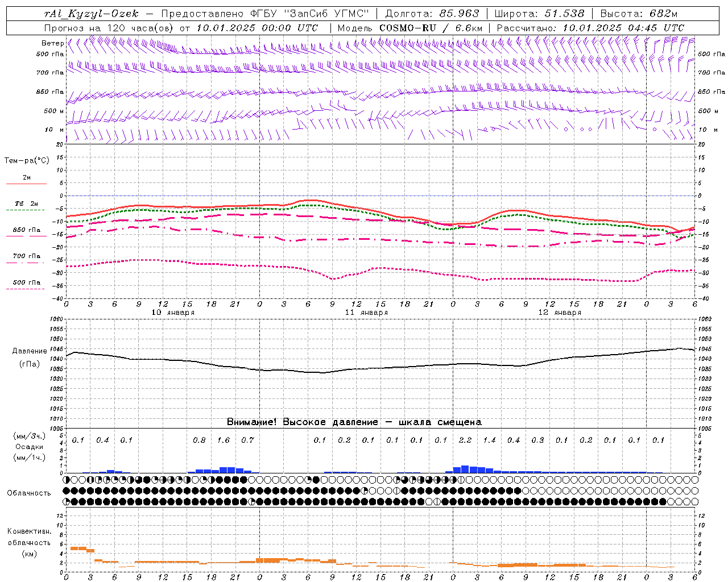This screenshot has width=728, height=582.
Task: Click the warning Внимание! Высокое давление — шкала смещена
Action: [354, 422]
